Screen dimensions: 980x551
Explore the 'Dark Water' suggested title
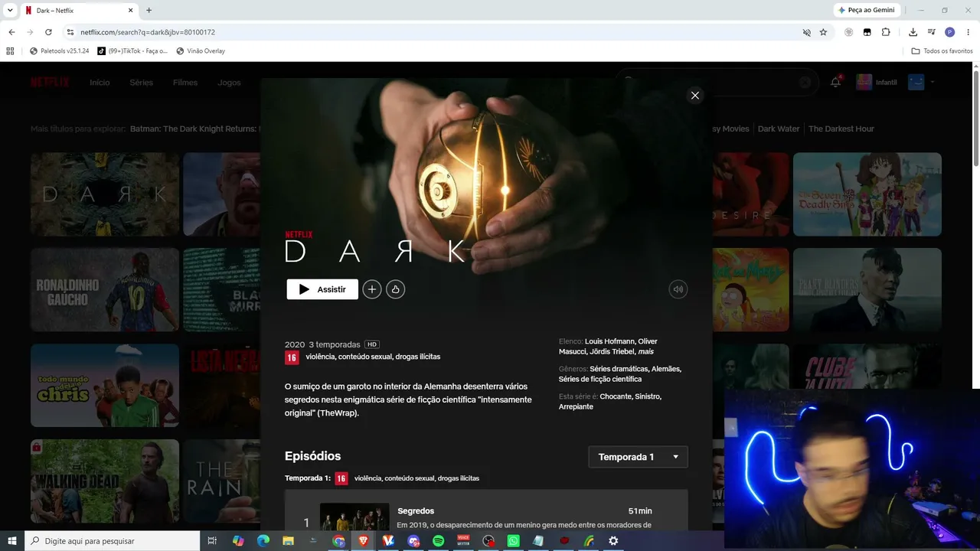click(x=779, y=129)
